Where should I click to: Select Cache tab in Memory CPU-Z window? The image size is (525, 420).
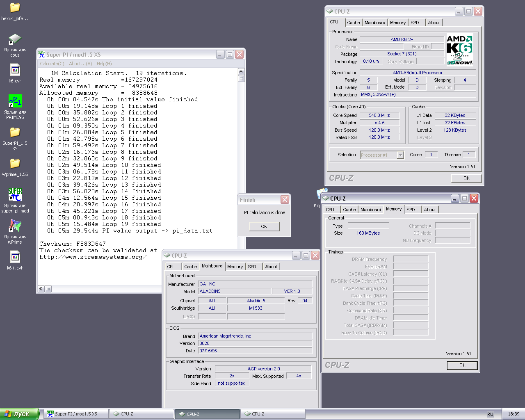click(x=349, y=210)
